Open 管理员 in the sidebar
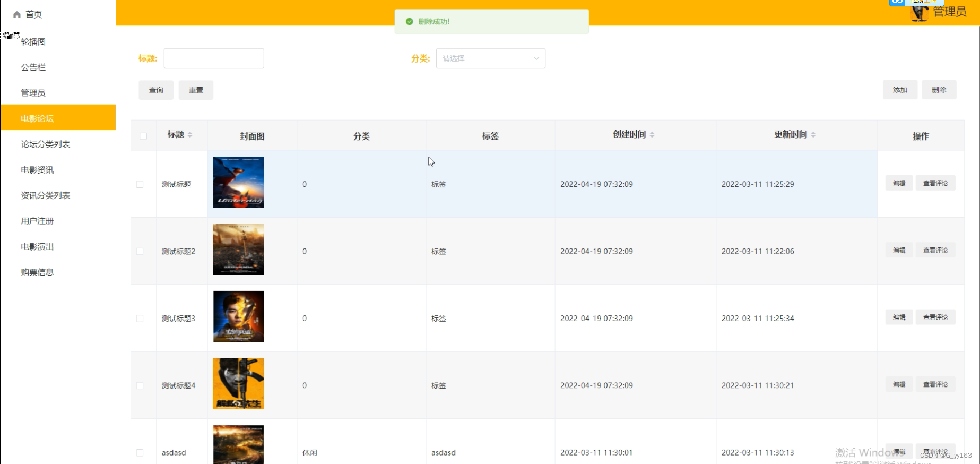This screenshot has width=980, height=464. (58, 93)
